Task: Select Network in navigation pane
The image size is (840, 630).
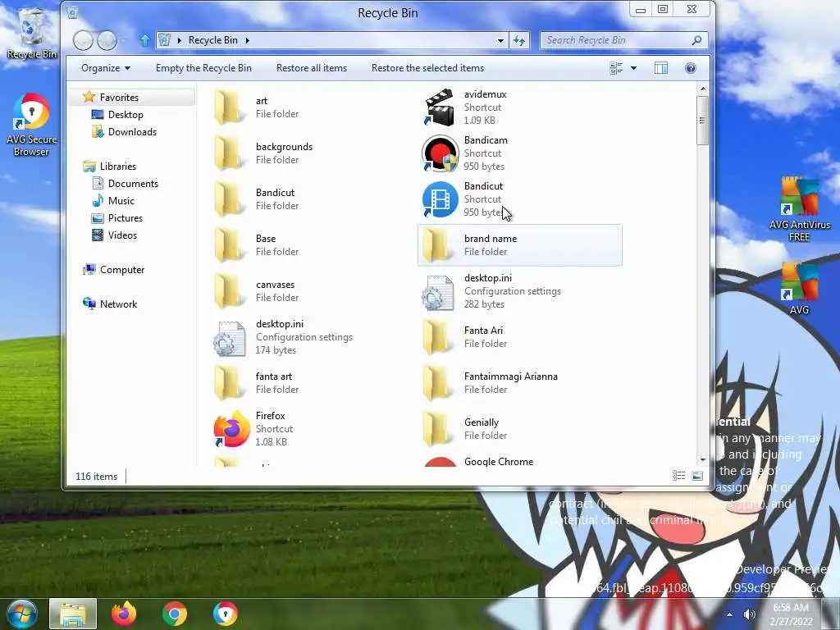Action: (x=118, y=304)
